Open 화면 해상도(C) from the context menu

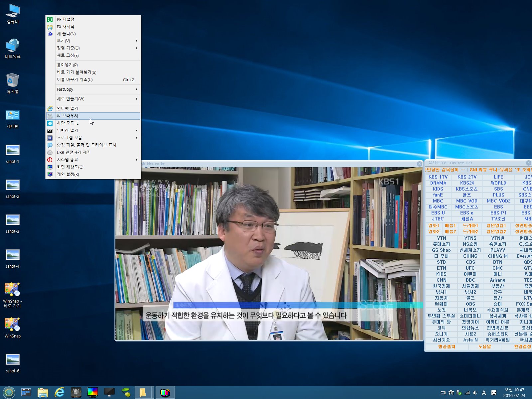click(93, 167)
